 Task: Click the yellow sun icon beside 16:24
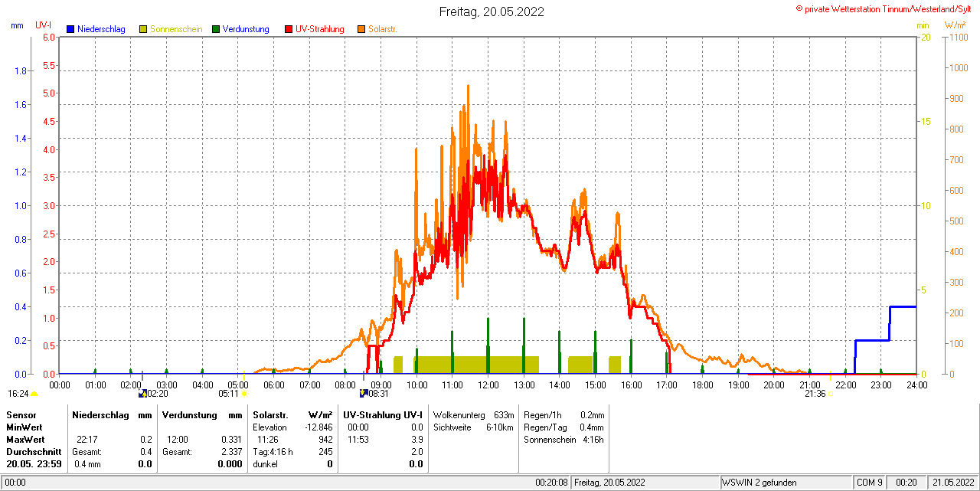click(34, 394)
